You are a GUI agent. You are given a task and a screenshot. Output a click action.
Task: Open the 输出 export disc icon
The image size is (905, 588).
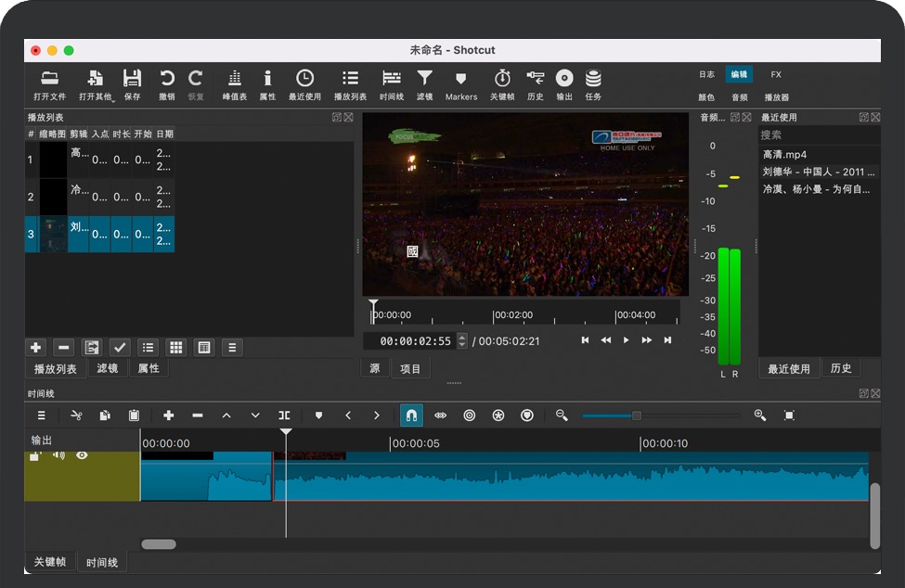click(564, 79)
